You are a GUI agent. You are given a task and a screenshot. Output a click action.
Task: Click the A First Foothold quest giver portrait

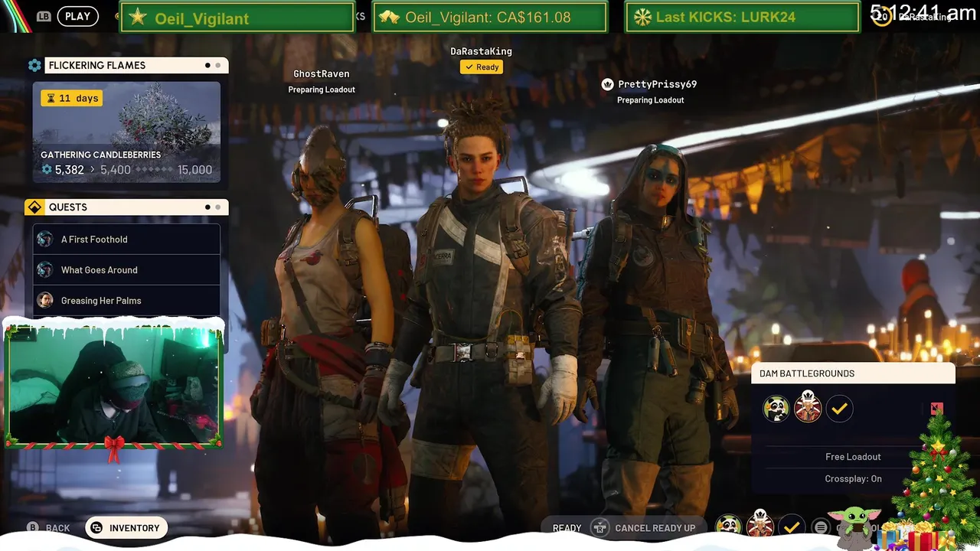point(45,240)
